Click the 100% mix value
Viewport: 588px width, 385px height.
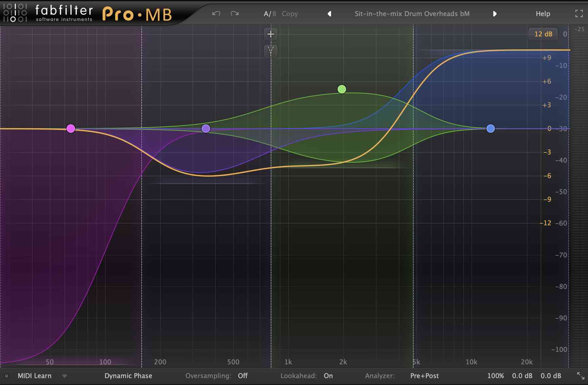pyautogui.click(x=496, y=376)
